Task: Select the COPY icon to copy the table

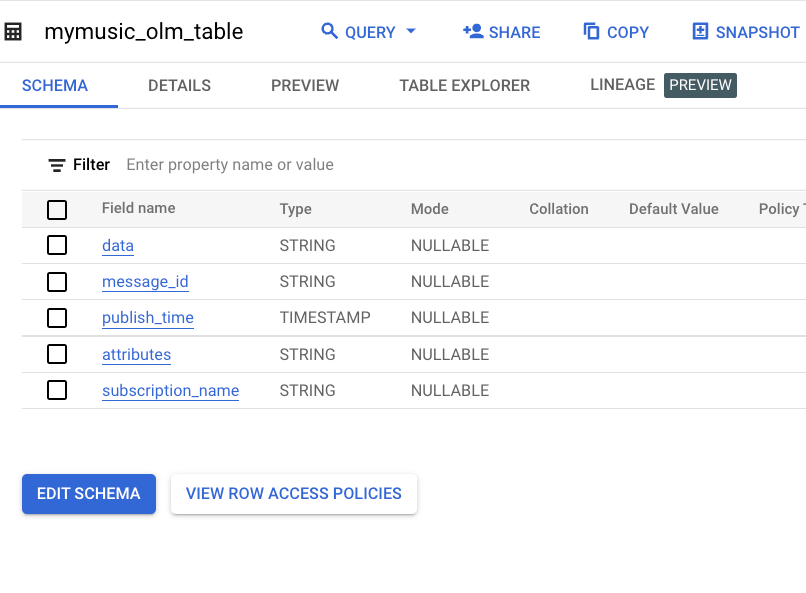Action: point(589,31)
